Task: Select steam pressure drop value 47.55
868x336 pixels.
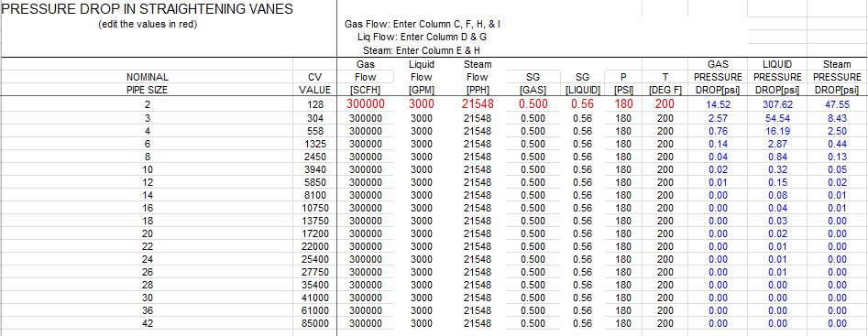Action: 837,103
